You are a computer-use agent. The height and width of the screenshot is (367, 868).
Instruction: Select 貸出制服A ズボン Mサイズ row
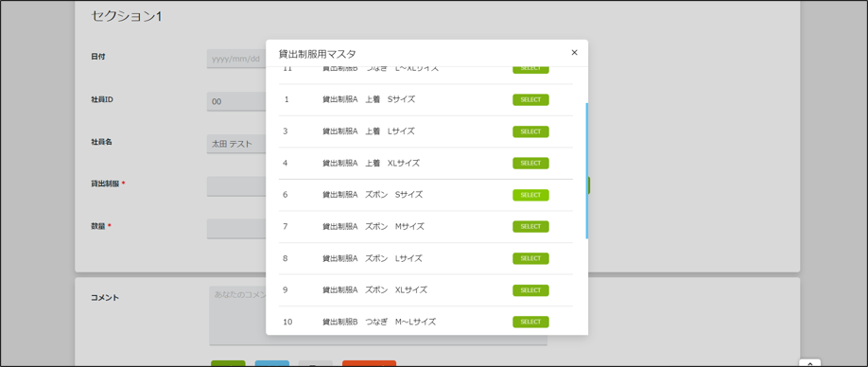tap(530, 226)
